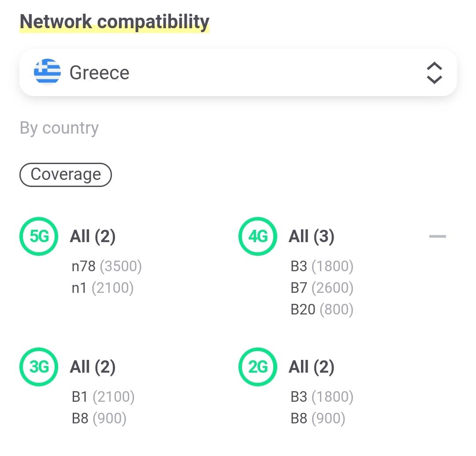
Task: Click the 5G network badge icon
Action: (39, 237)
